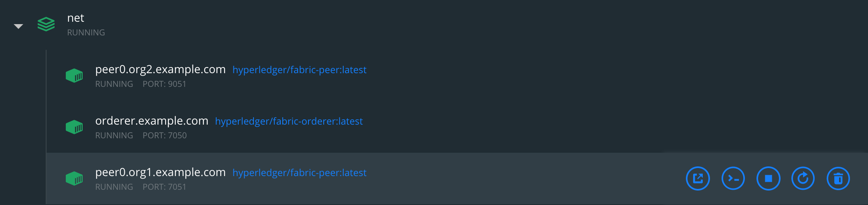Open fabric-peer:latest link for peer0.org1
The height and width of the screenshot is (205, 868).
(300, 173)
